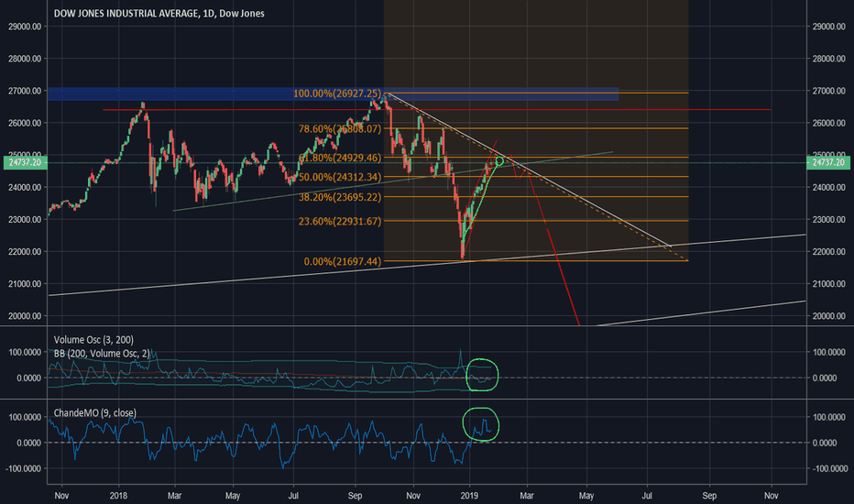Image resolution: width=854 pixels, height=504 pixels.
Task: Click the 61.80%(24929.46) Fibonacci label
Action: point(340,158)
